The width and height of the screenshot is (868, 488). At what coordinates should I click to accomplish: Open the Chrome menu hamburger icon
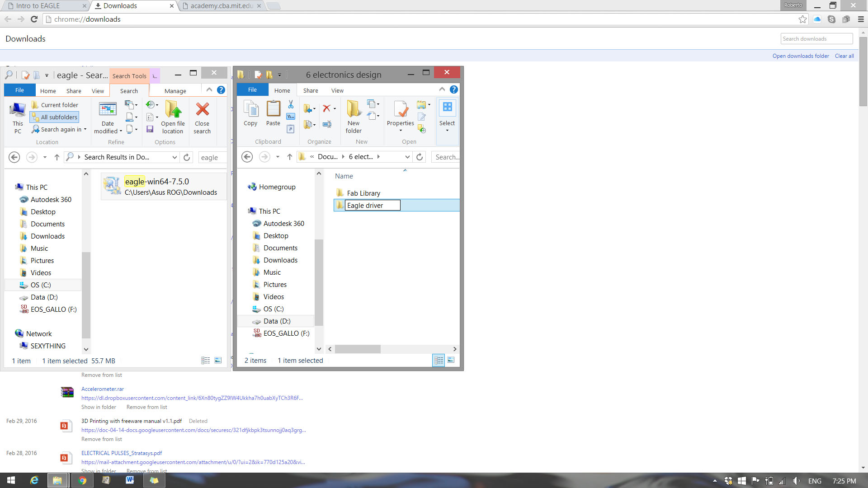860,19
